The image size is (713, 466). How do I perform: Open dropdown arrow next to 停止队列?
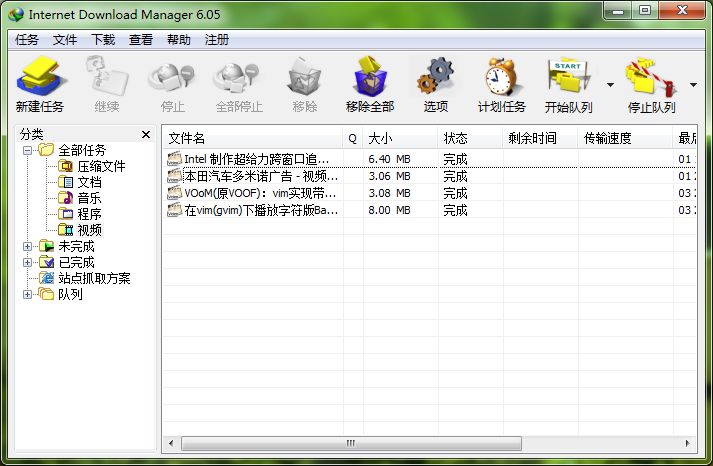pos(693,85)
